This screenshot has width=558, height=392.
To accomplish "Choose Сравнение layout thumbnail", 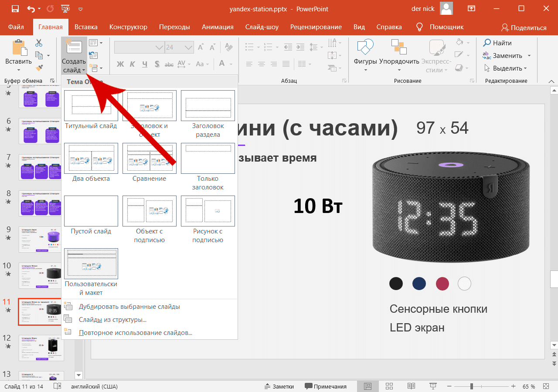I will click(150, 158).
